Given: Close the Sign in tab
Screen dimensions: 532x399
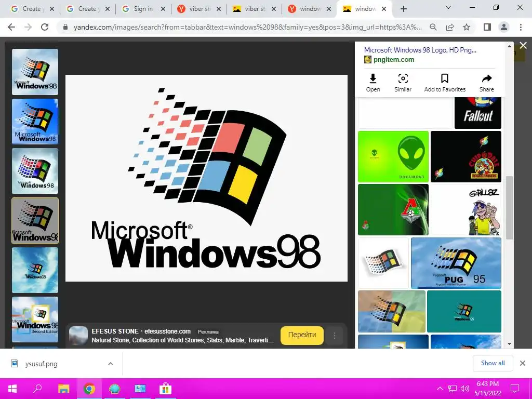Looking at the screenshot, I should pyautogui.click(x=163, y=9).
